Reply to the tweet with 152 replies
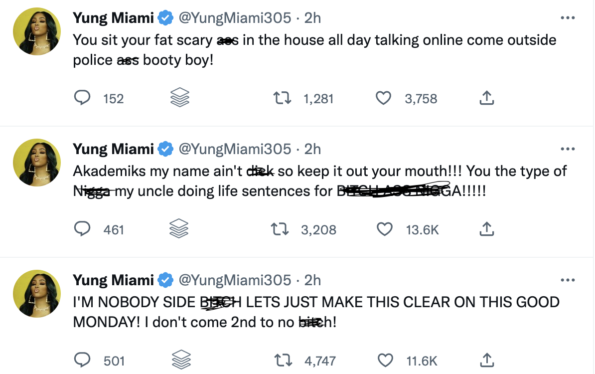The width and height of the screenshot is (595, 374). (82, 98)
